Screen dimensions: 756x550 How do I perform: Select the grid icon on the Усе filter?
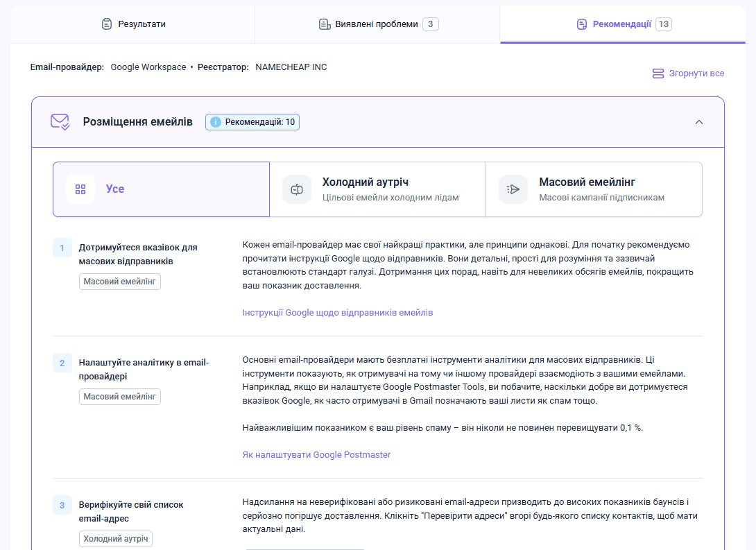coord(80,189)
